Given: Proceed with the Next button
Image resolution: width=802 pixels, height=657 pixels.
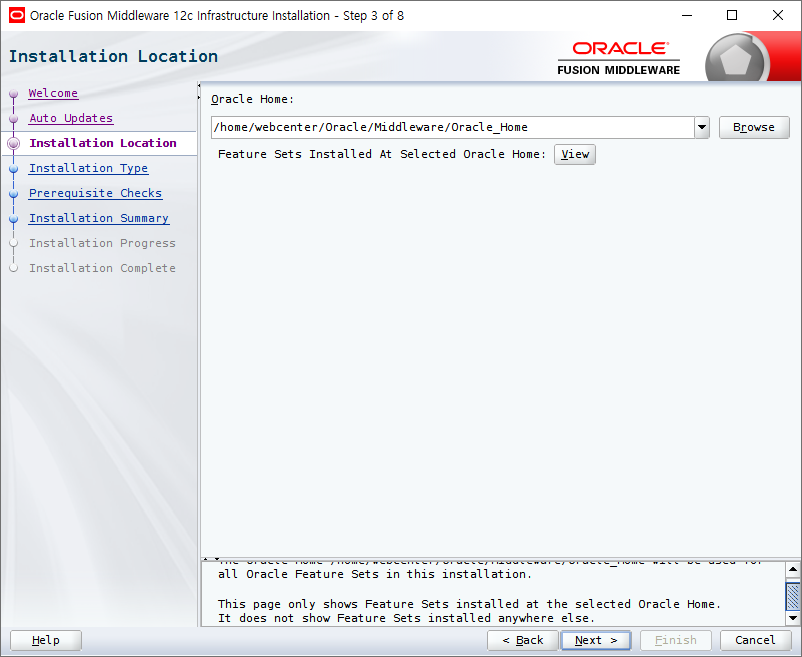Looking at the screenshot, I should pyautogui.click(x=596, y=640).
